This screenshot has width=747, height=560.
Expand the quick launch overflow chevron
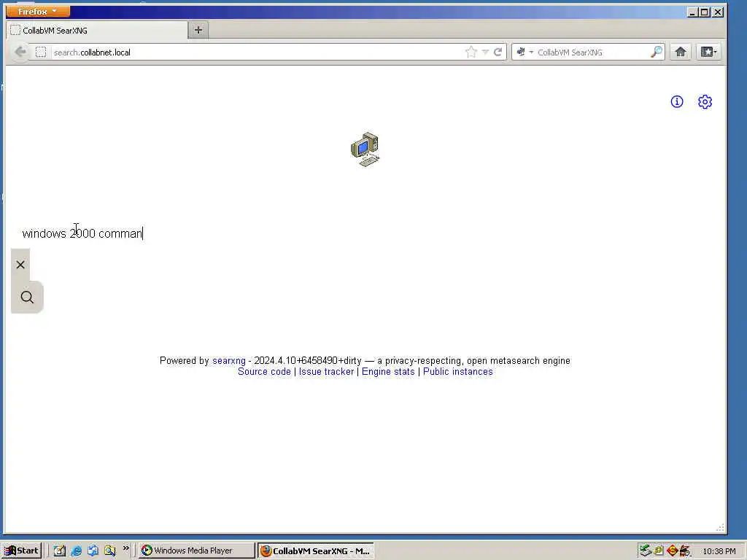125,548
